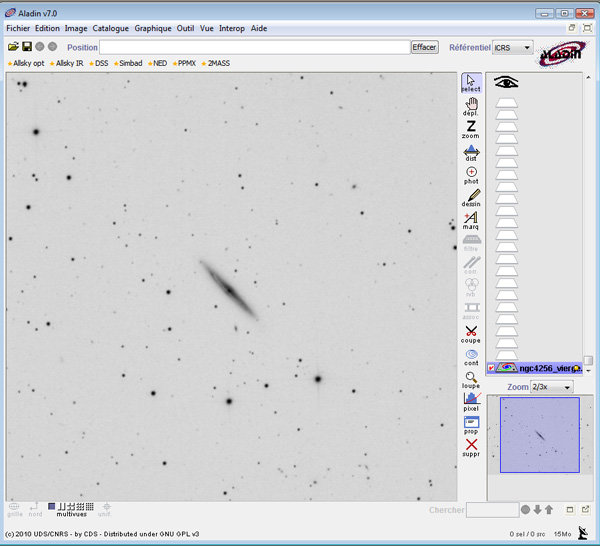Choose the 'dessin' drawing pencil tool
Image resolution: width=600 pixels, height=546 pixels.
click(x=471, y=197)
